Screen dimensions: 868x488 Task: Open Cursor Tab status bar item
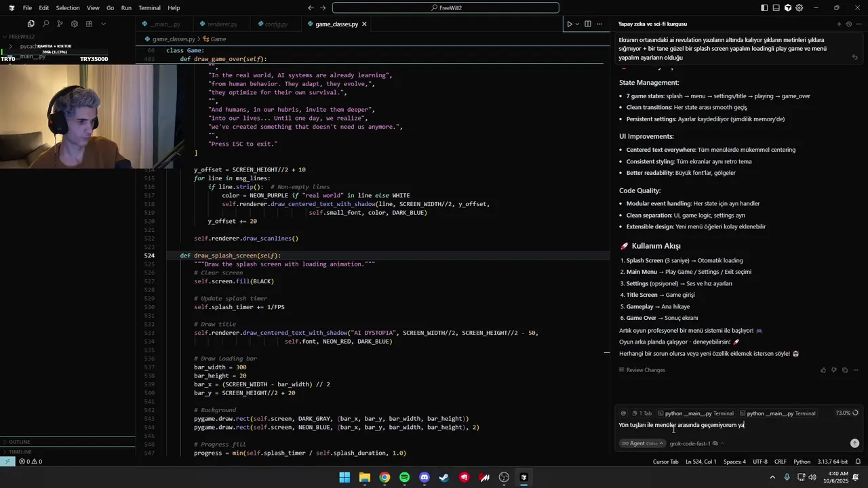[665, 462]
